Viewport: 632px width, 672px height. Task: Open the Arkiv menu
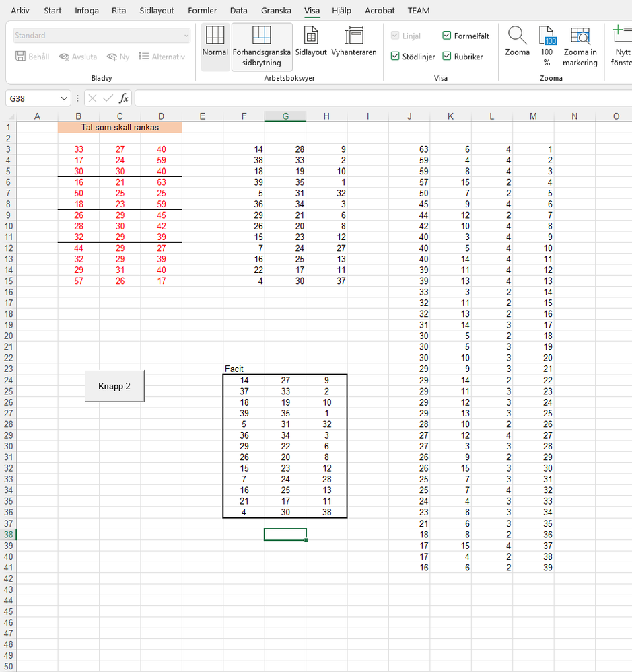20,11
